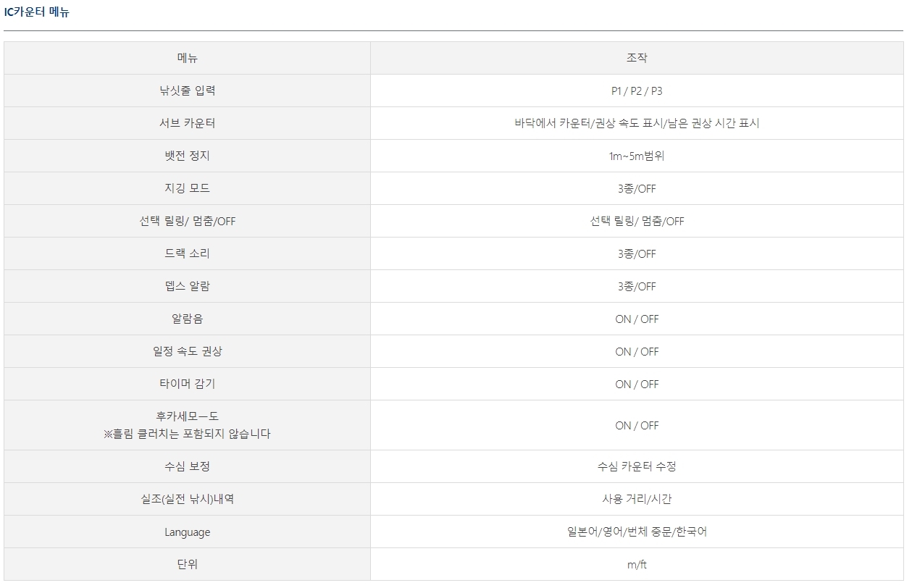Click the P1 / P2 / P3 value
Image resolution: width=912 pixels, height=588 pixels.
[636, 91]
